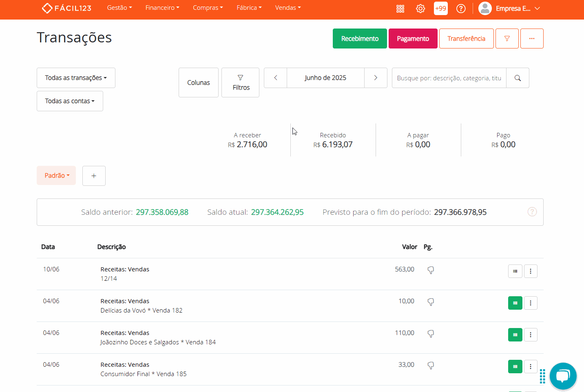Click the help icon in balance bar
The height and width of the screenshot is (392, 584).
(x=532, y=212)
